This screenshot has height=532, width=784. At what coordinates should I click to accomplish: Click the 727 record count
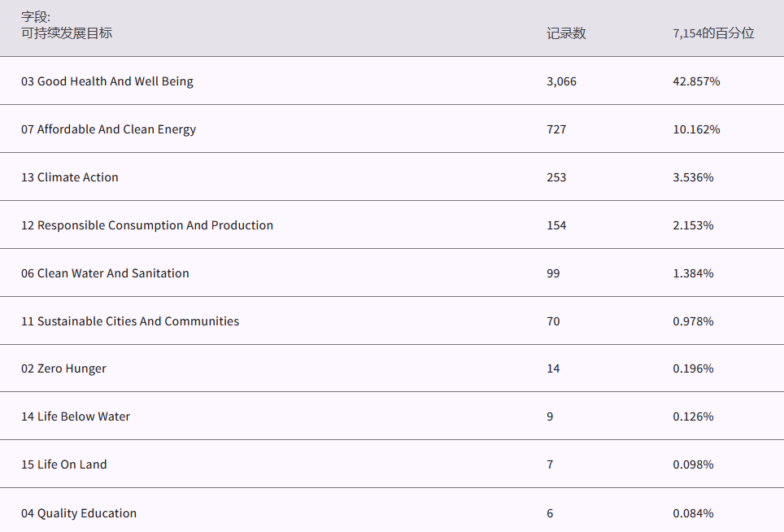556,129
